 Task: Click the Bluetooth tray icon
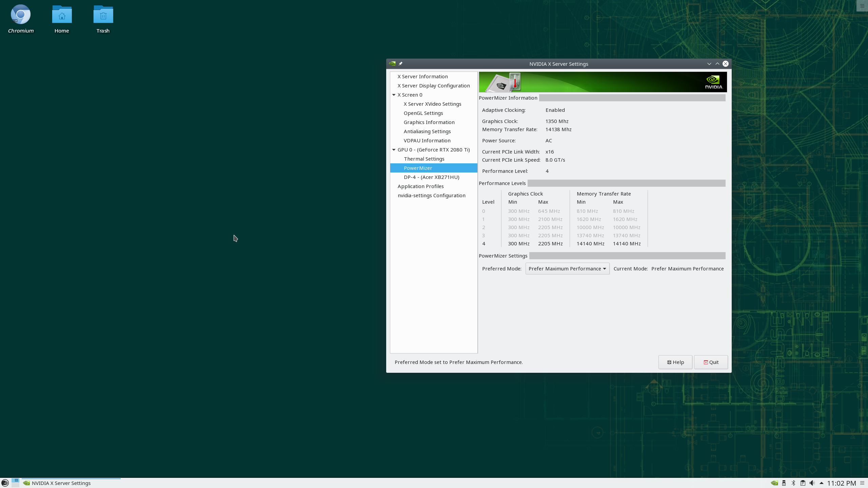(793, 483)
